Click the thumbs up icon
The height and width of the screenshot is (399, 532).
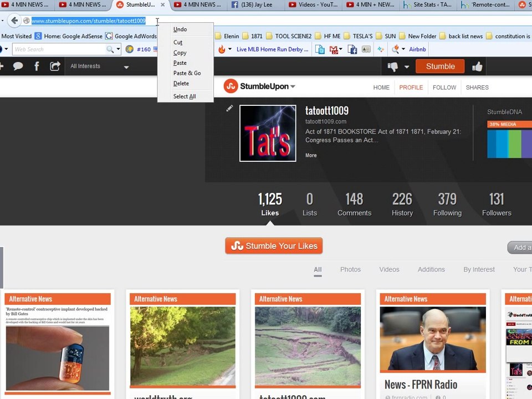click(x=477, y=66)
